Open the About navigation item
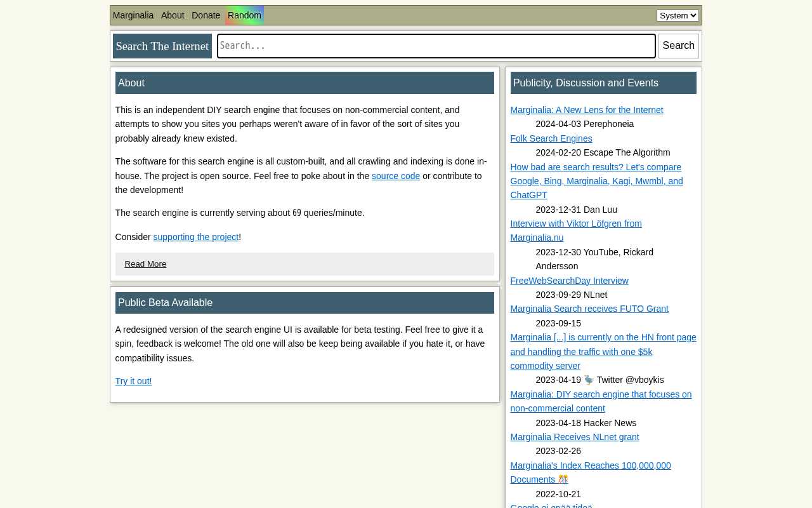 pyautogui.click(x=172, y=15)
